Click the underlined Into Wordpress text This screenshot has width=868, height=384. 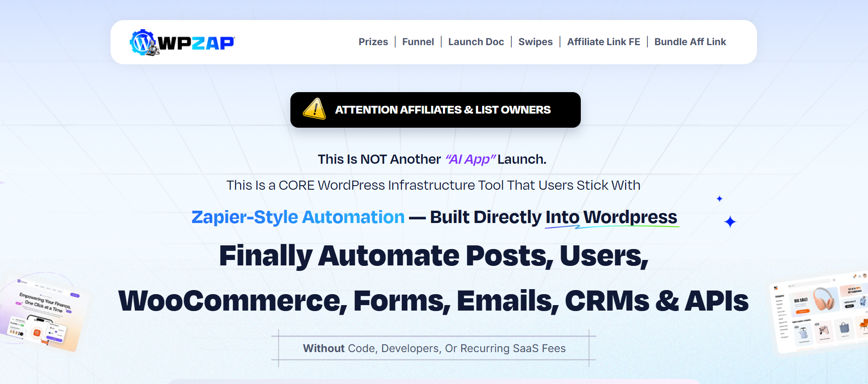611,217
